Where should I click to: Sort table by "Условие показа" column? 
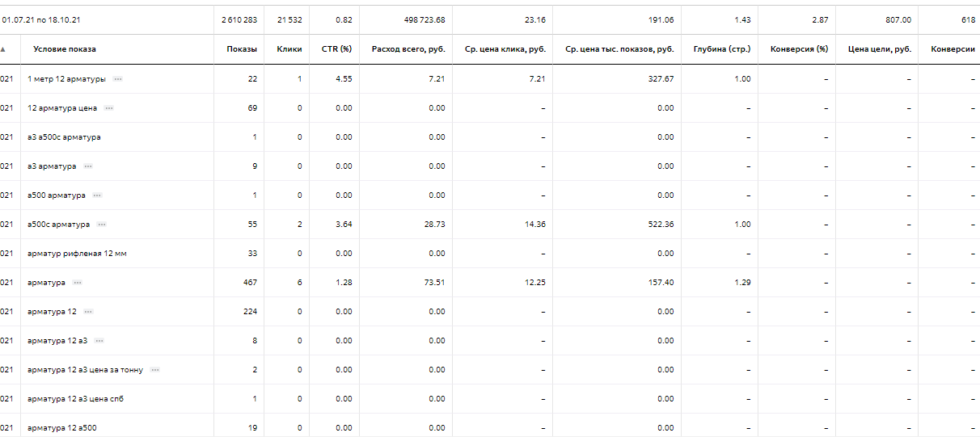point(65,49)
